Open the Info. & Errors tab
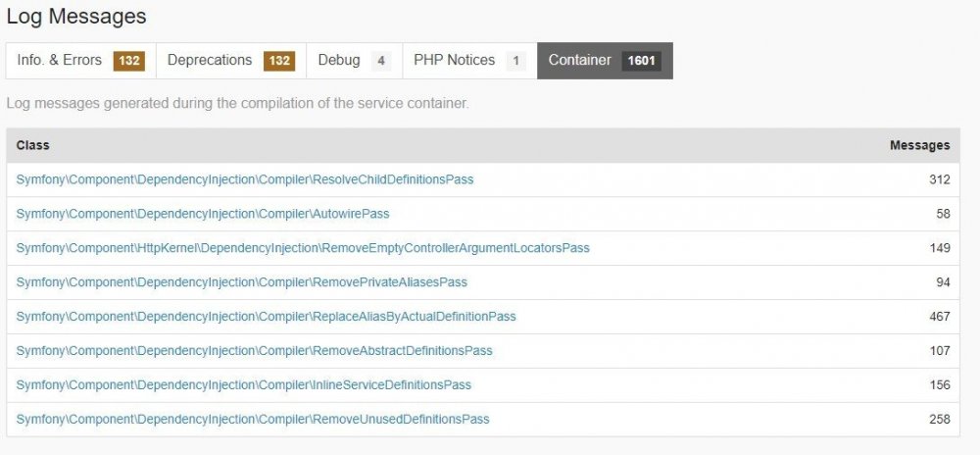This screenshot has height=455, width=980. [79, 61]
